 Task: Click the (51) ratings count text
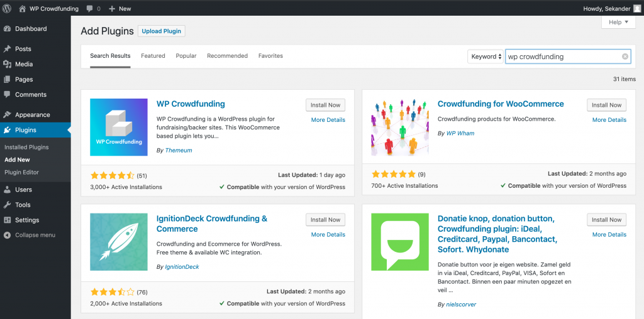pos(142,175)
